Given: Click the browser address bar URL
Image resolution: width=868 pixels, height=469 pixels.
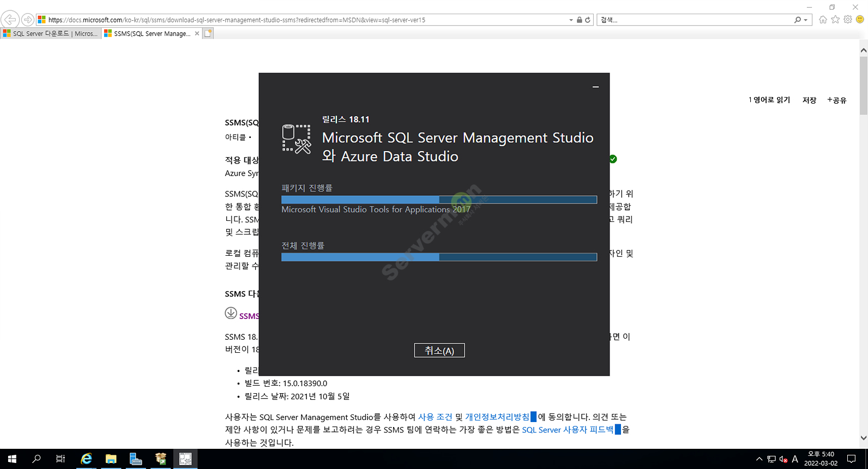Looking at the screenshot, I should point(237,20).
